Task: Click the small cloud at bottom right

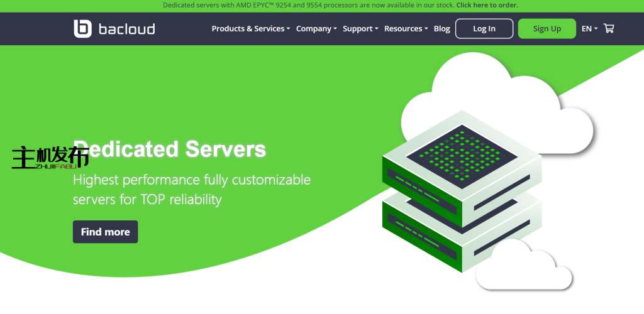Action: tap(524, 267)
